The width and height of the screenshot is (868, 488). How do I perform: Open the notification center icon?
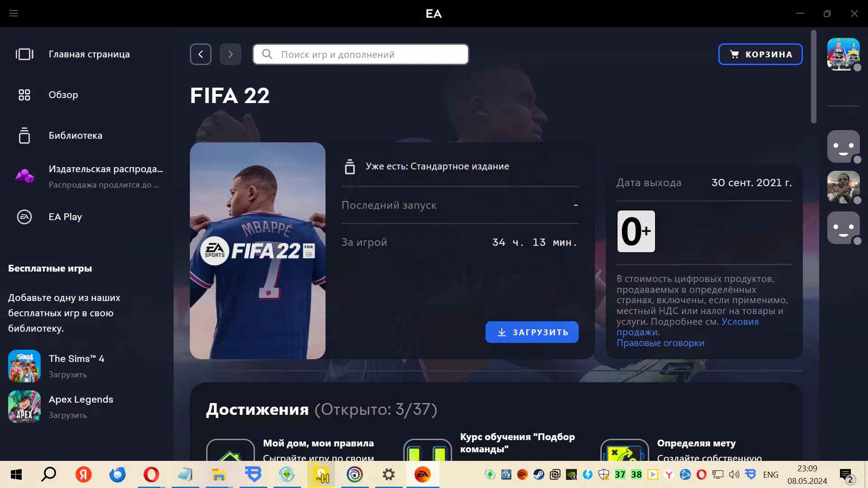coord(847,475)
